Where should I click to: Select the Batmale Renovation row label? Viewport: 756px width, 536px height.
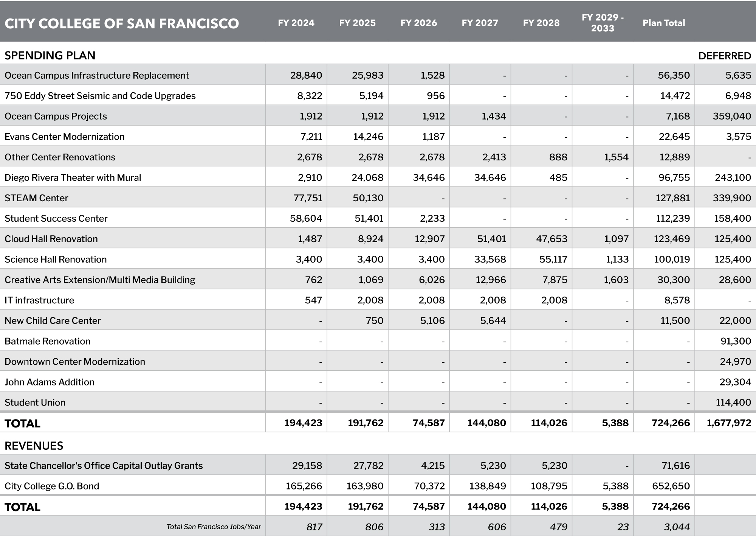click(x=47, y=341)
